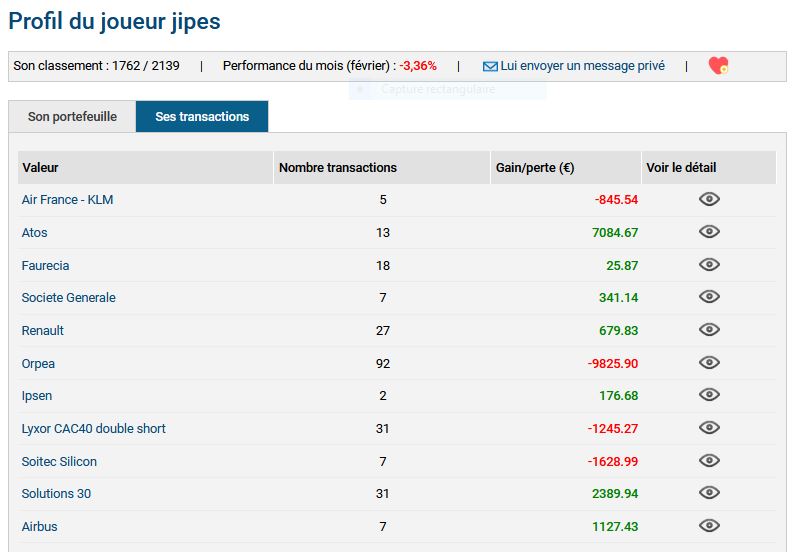This screenshot has width=794, height=552.
Task: Open the Orpea stock link
Action: pos(38,364)
